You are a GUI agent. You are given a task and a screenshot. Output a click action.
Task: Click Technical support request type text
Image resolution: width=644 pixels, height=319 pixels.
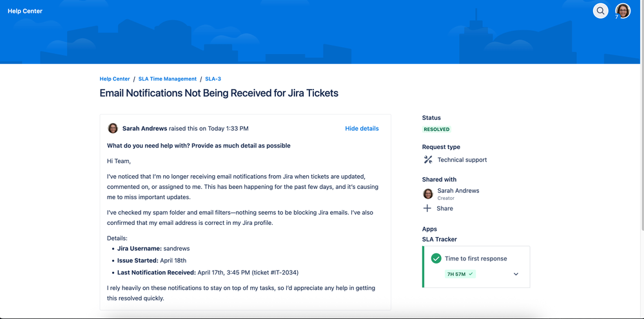coord(462,160)
